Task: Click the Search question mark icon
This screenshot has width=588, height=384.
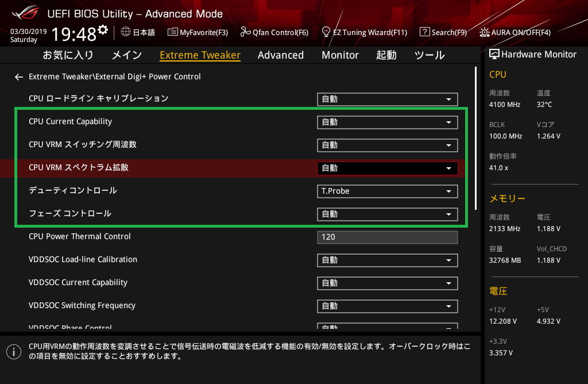Action: point(424,32)
